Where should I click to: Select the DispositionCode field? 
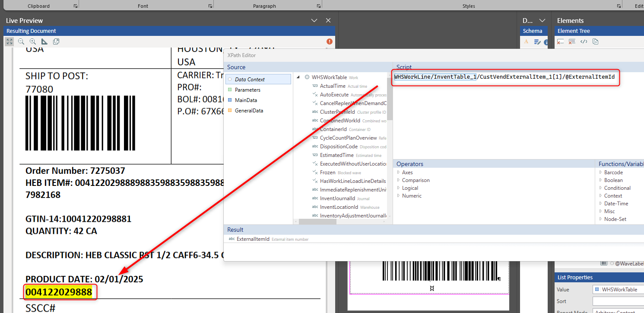pyautogui.click(x=339, y=147)
